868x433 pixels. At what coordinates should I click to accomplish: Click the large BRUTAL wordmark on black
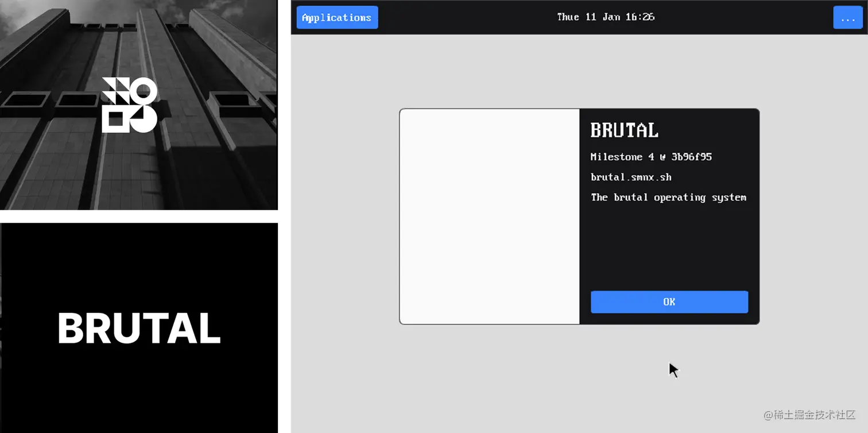point(139,328)
